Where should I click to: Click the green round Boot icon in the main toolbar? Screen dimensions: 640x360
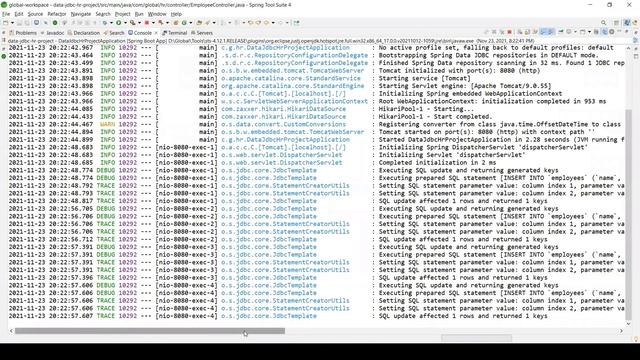point(55,23)
